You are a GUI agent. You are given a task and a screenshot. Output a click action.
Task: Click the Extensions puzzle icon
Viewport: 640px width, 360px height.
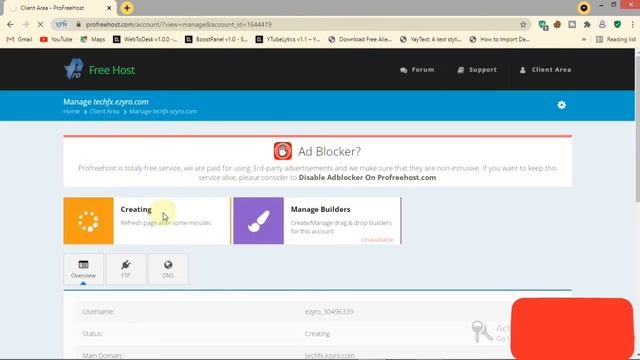[587, 24]
